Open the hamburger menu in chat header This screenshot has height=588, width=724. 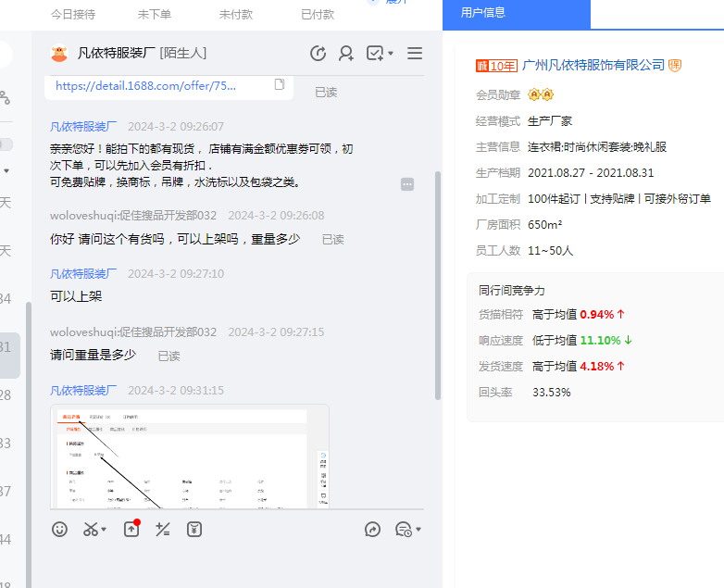coord(415,54)
